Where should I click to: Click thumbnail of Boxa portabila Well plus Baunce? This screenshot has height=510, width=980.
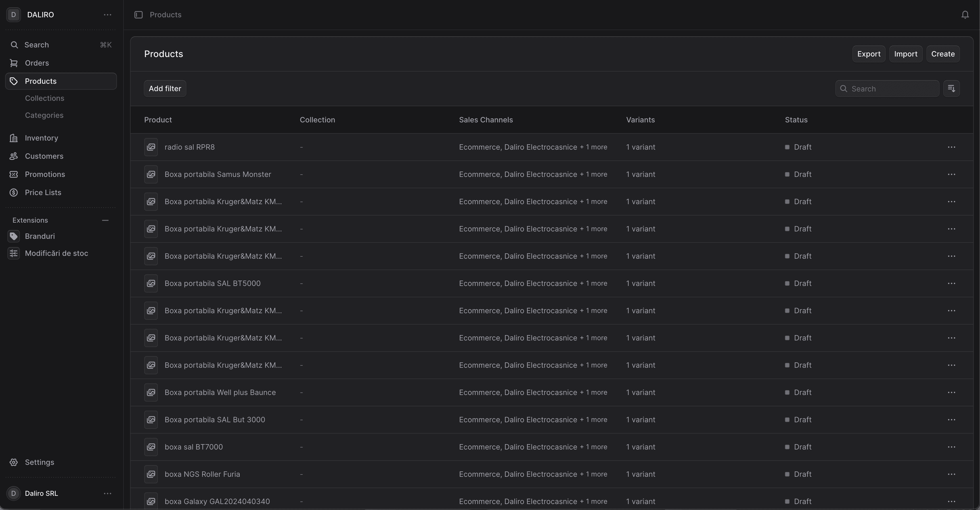pos(151,392)
